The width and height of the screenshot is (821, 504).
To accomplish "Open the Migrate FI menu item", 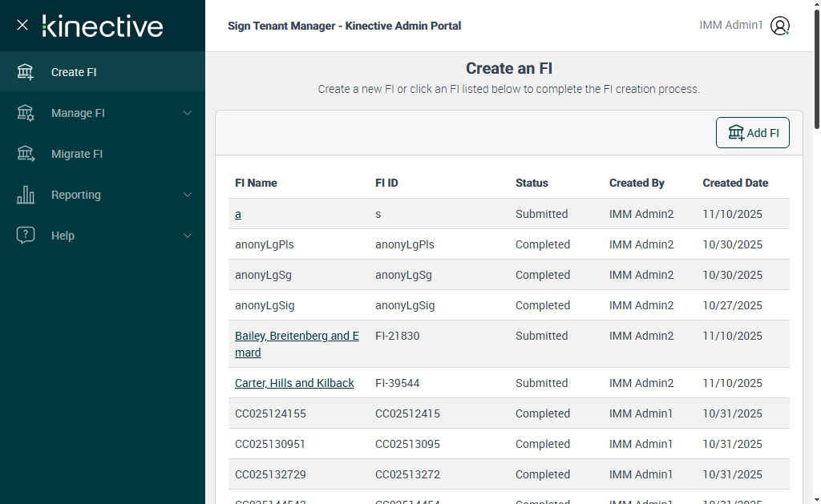I will pyautogui.click(x=77, y=154).
